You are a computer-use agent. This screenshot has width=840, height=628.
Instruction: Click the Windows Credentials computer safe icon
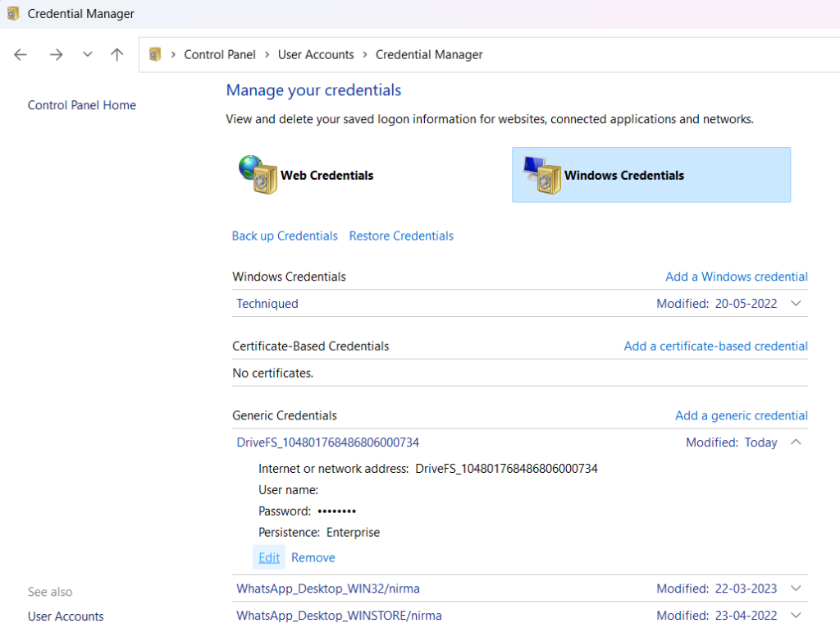click(x=541, y=175)
